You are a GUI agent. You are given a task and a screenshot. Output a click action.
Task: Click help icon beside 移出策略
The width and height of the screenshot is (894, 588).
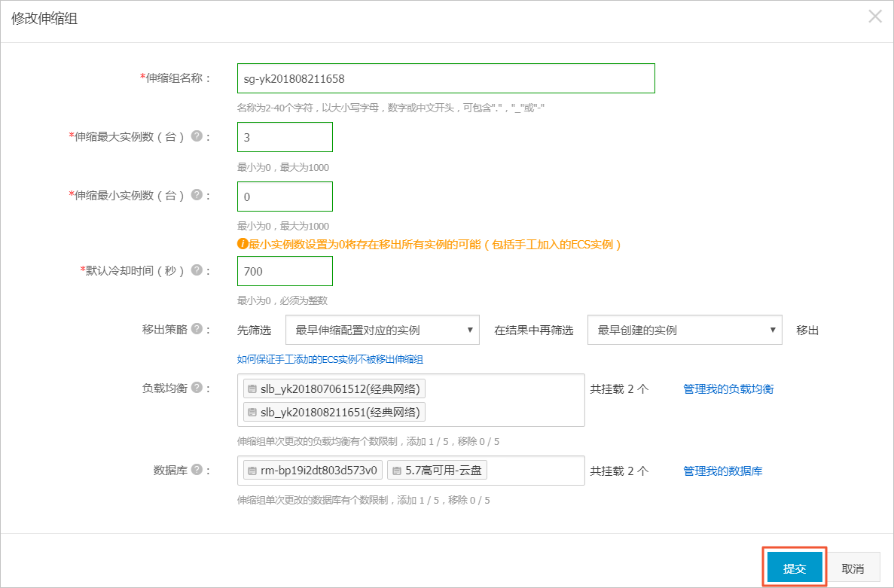tap(197, 329)
